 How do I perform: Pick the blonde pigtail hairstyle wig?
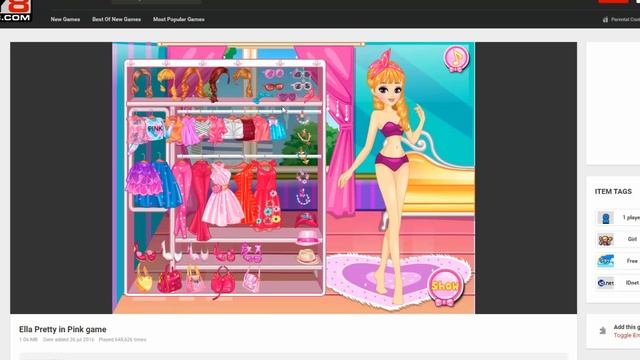coord(244,82)
